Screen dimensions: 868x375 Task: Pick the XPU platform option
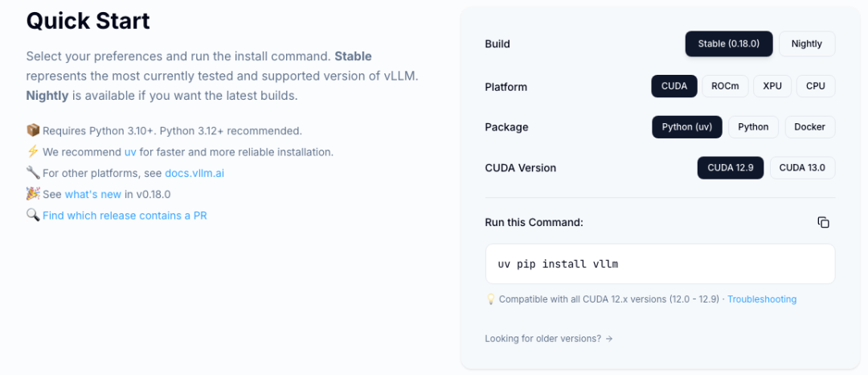pyautogui.click(x=772, y=86)
